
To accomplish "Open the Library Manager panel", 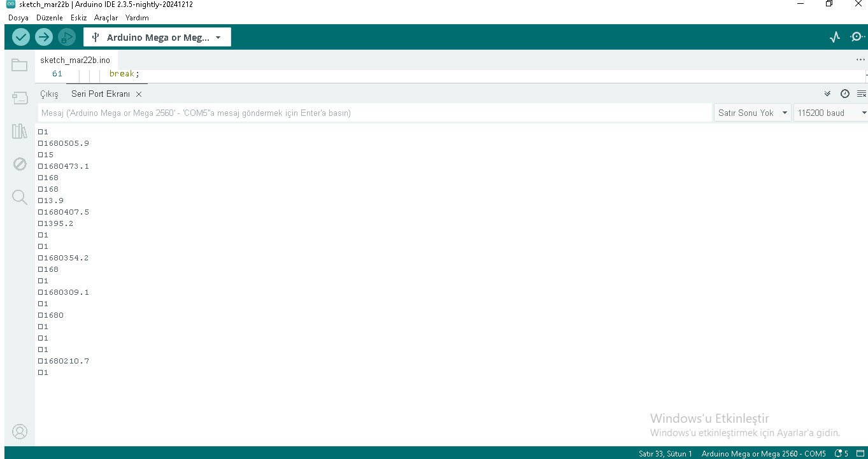I will pos(19,131).
